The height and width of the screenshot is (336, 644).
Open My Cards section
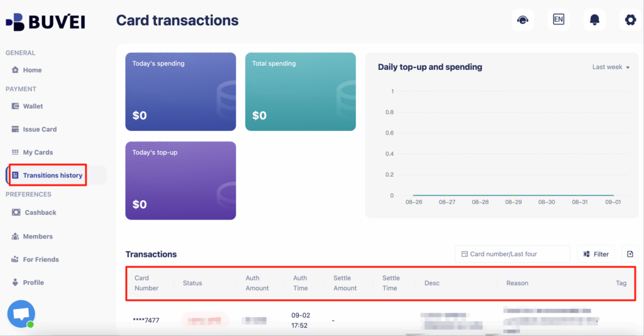pyautogui.click(x=38, y=152)
